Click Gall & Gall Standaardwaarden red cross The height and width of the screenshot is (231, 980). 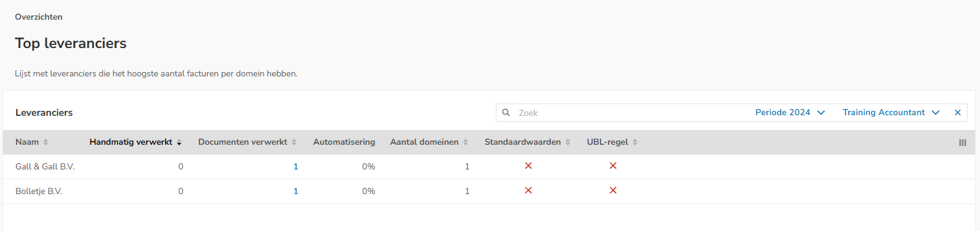pos(528,166)
